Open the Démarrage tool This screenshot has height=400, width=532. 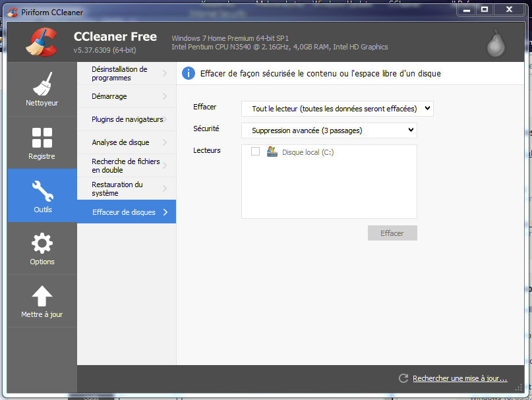pyautogui.click(x=127, y=96)
